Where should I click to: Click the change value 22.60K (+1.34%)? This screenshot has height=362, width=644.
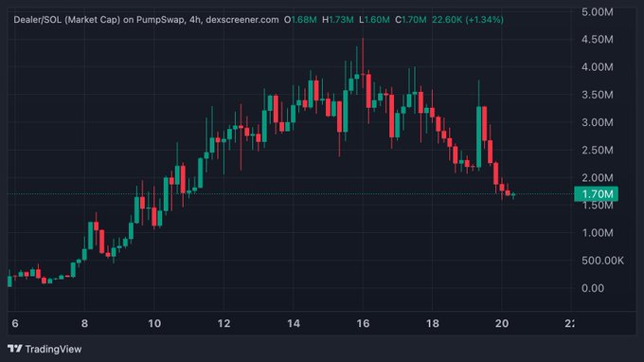[468, 20]
